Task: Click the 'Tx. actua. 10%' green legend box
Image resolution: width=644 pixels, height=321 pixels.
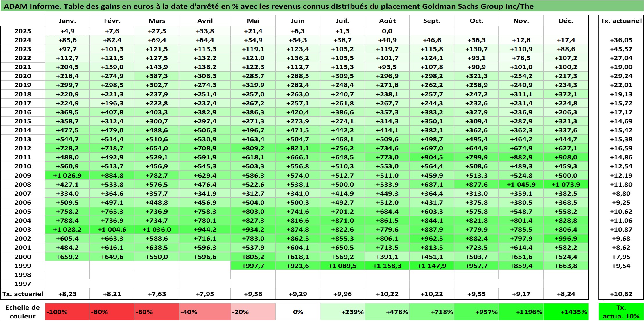Action: pyautogui.click(x=621, y=312)
